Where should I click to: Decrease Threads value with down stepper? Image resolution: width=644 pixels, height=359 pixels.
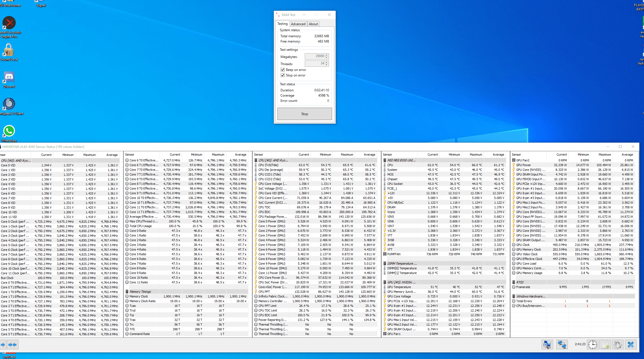[327, 65]
